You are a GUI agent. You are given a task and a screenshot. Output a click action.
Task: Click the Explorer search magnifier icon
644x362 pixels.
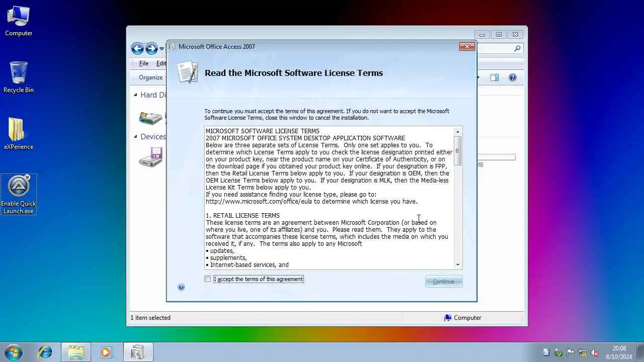(x=517, y=49)
